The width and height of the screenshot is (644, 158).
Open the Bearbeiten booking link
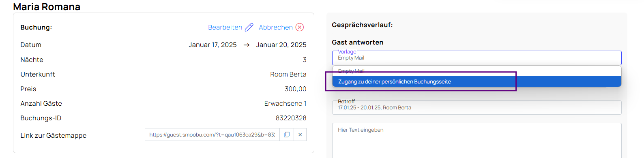coord(225,27)
